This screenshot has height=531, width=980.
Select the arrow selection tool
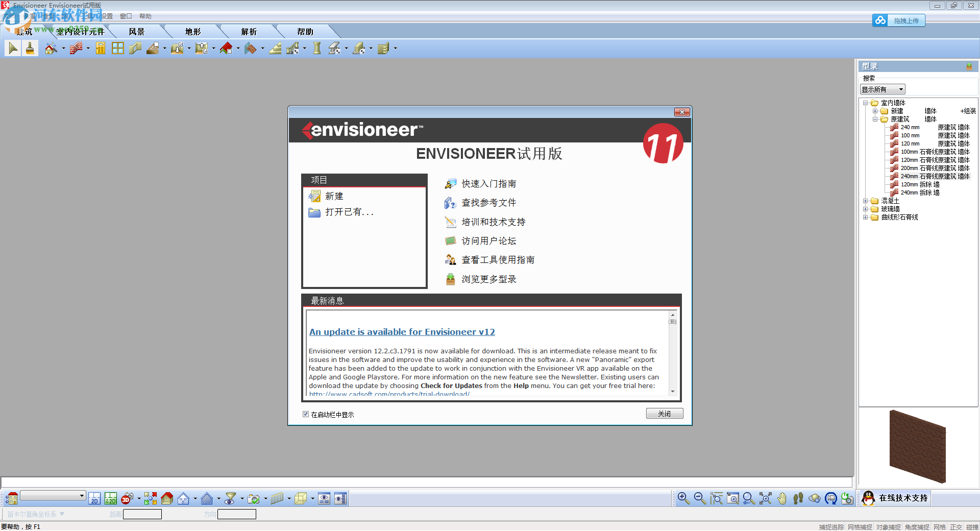[13, 49]
